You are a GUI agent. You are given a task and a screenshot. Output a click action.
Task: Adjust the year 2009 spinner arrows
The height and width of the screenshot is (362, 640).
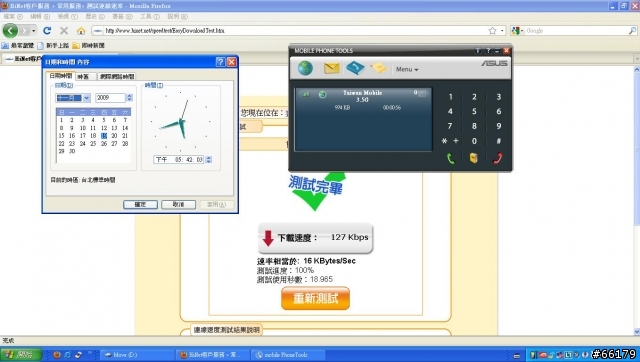click(x=129, y=98)
